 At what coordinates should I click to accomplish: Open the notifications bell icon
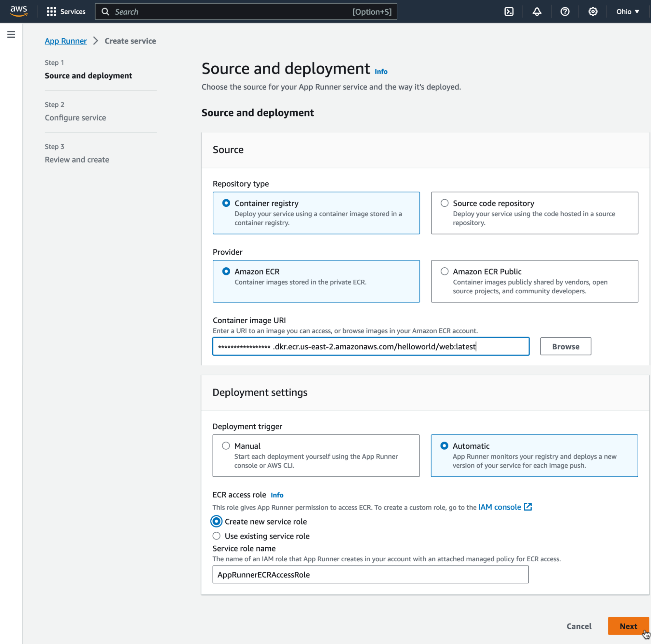(537, 11)
